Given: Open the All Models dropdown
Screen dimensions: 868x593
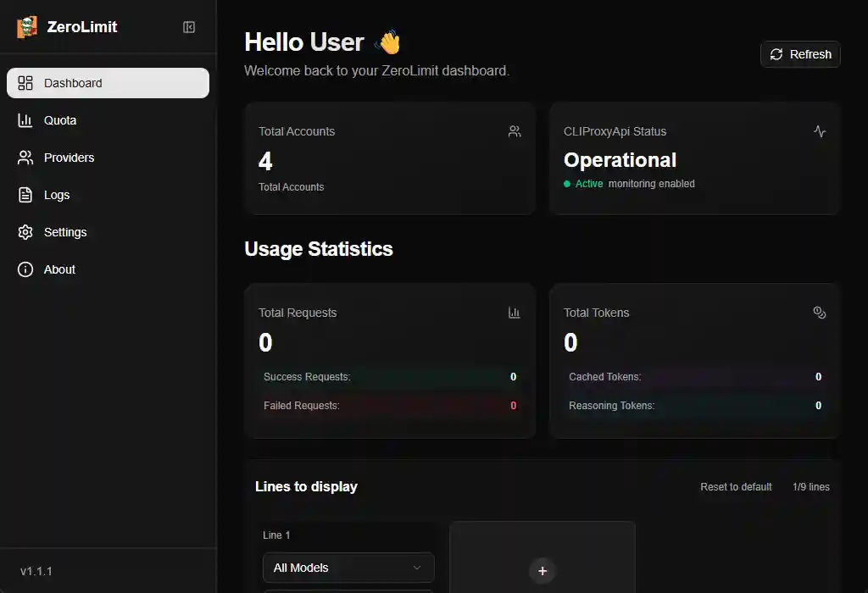Looking at the screenshot, I should pyautogui.click(x=348, y=568).
